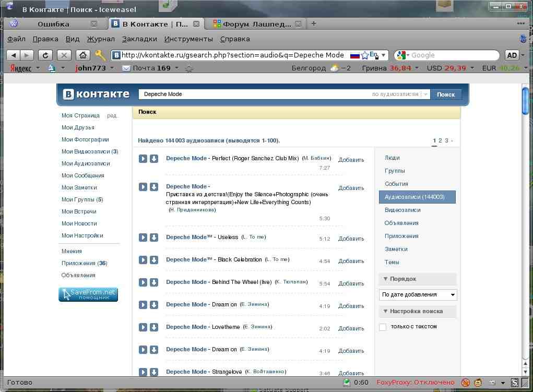This screenshot has width=533, height=392.
Task: Collapse the 'Настройки поиска' section
Action: 418,311
